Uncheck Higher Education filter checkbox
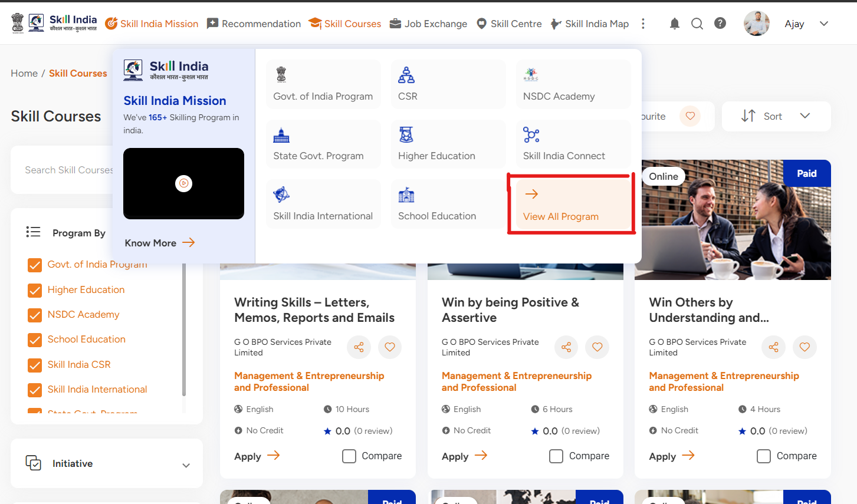This screenshot has width=857, height=504. tap(35, 290)
